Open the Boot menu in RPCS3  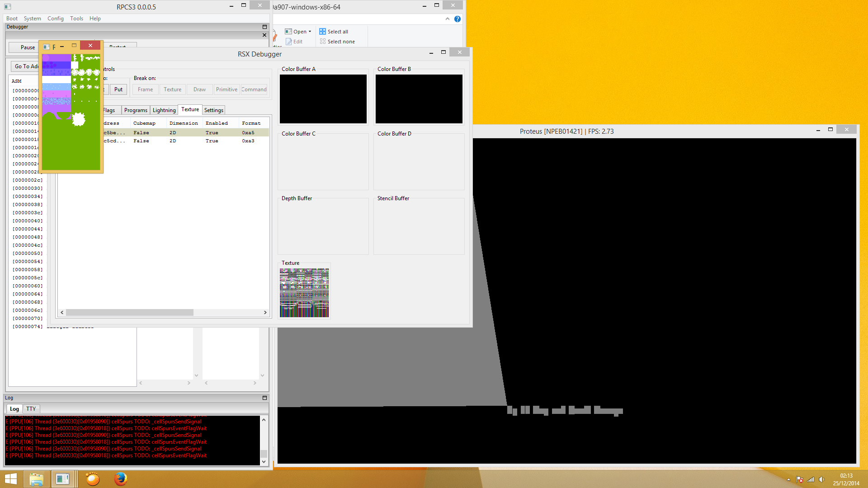tap(12, 19)
